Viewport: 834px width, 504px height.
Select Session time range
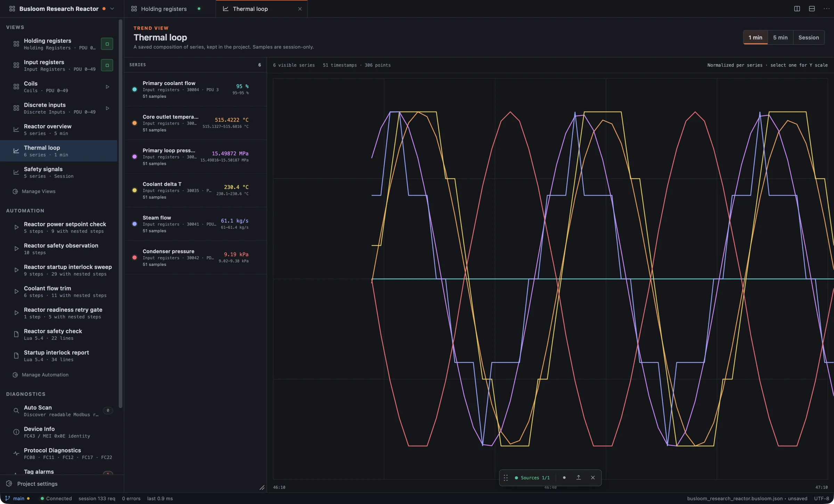[808, 38]
